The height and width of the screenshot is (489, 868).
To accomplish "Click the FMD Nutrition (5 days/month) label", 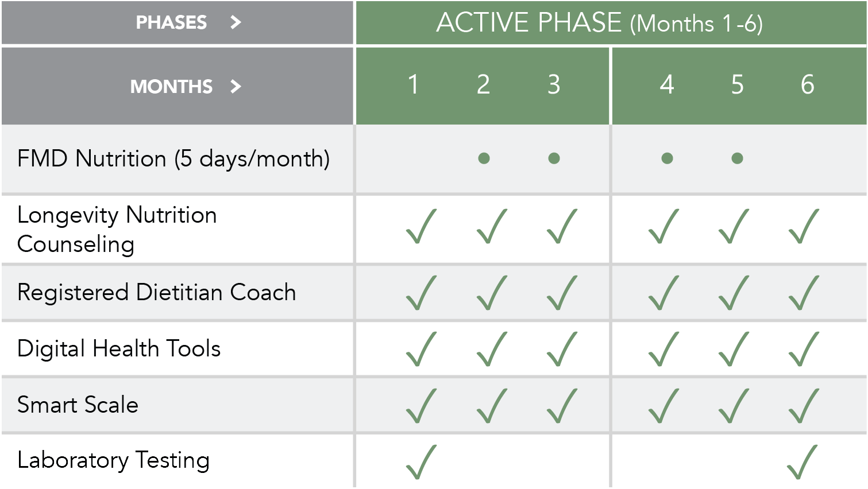I will click(173, 158).
